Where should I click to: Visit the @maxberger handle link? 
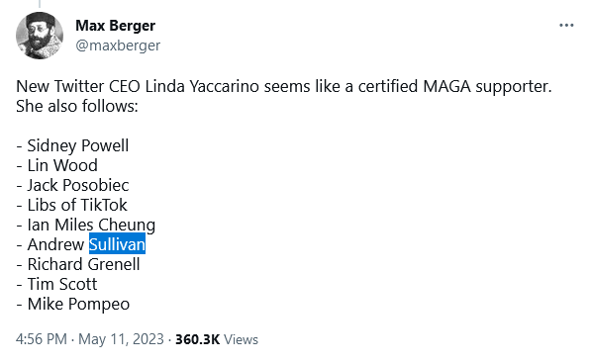click(118, 45)
